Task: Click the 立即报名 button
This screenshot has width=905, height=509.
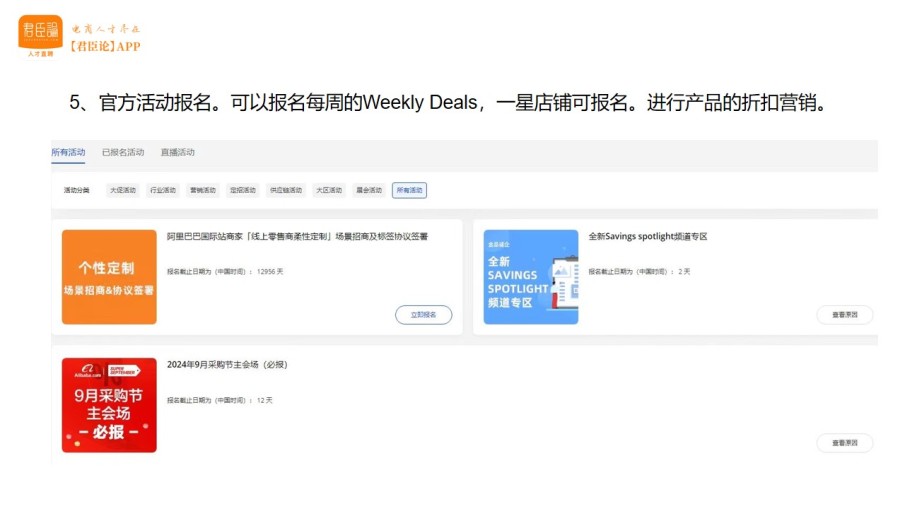Action: pos(424,315)
